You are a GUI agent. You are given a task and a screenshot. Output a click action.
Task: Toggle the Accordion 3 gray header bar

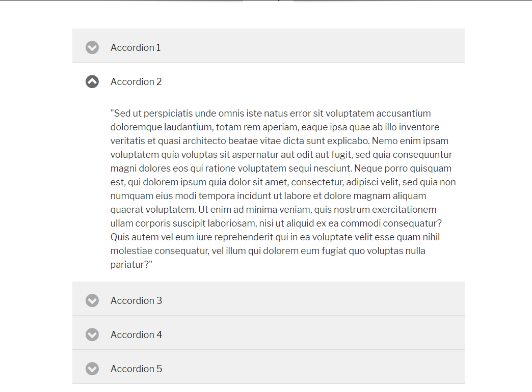(306, 299)
